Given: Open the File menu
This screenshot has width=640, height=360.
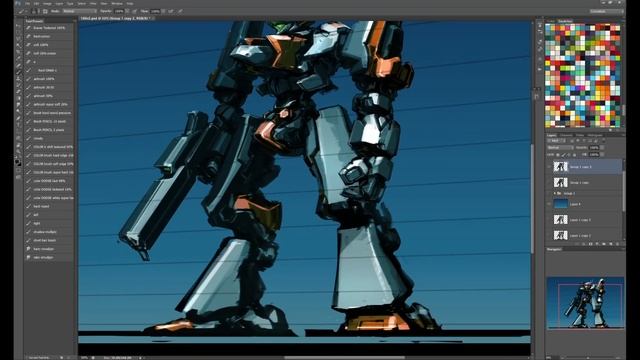Looking at the screenshot, I should (27, 3).
